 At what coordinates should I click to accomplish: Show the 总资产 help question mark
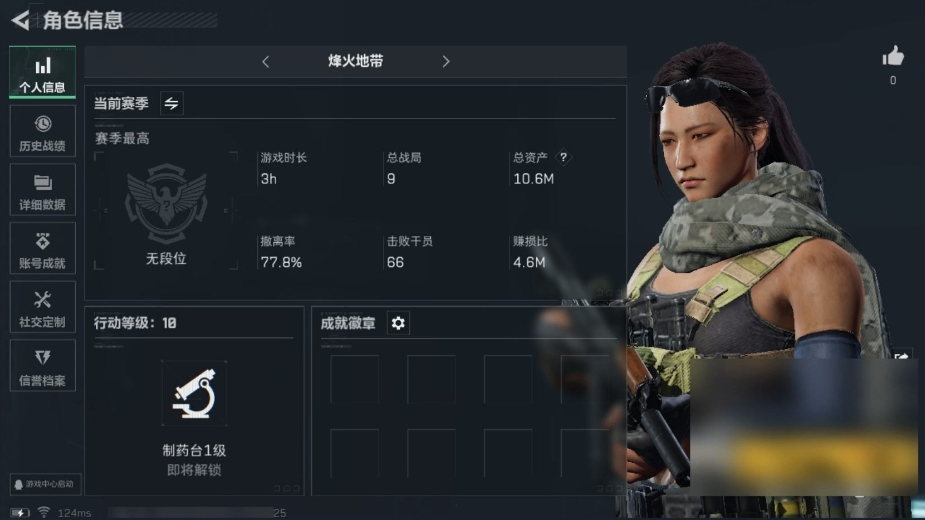click(x=563, y=157)
